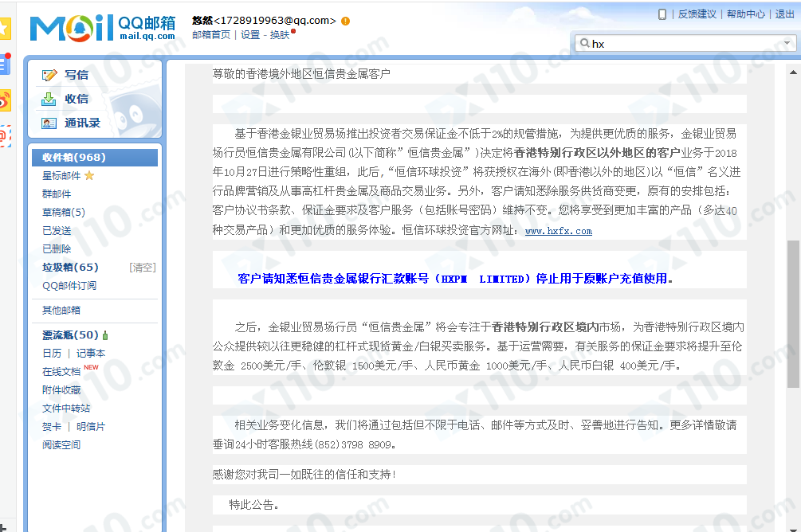
Task: Open 漂流瓶(50)
Action: pos(70,335)
